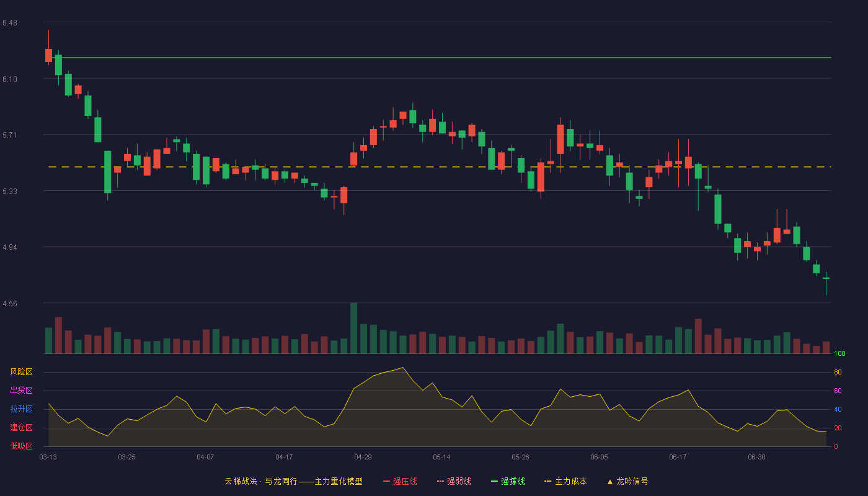Click the yellow dashed icon beside 主力成本
Screen dimensions: 868x496
pos(547,482)
